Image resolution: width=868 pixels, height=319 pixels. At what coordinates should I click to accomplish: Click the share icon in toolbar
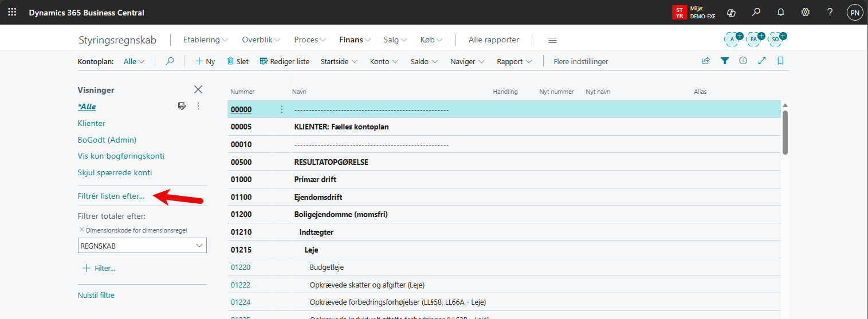pos(706,61)
